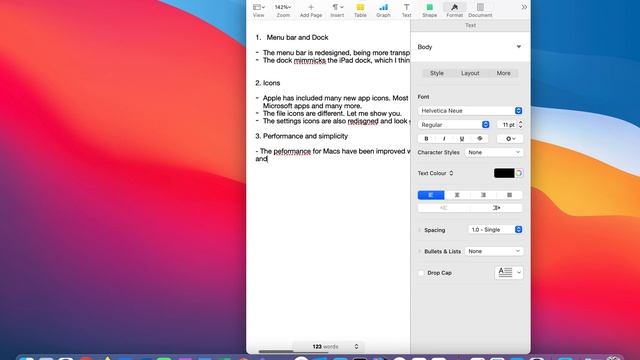Click the 11 pt font size field

(x=507, y=125)
